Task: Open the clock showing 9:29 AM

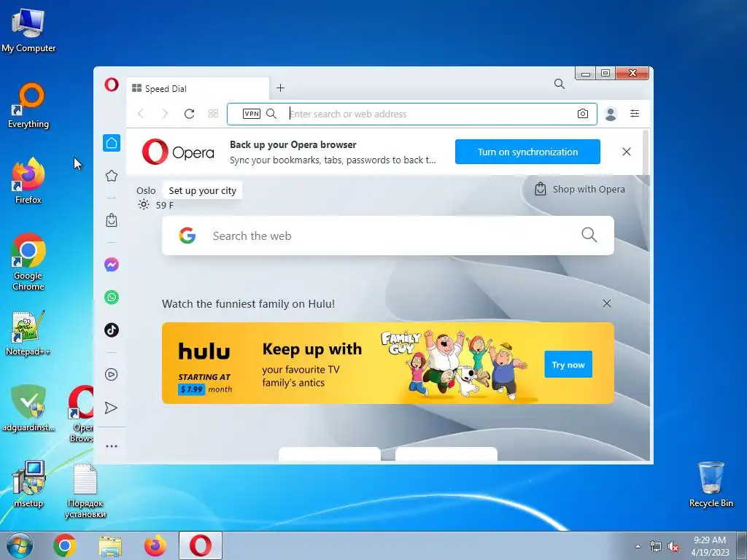Action: coord(710,546)
